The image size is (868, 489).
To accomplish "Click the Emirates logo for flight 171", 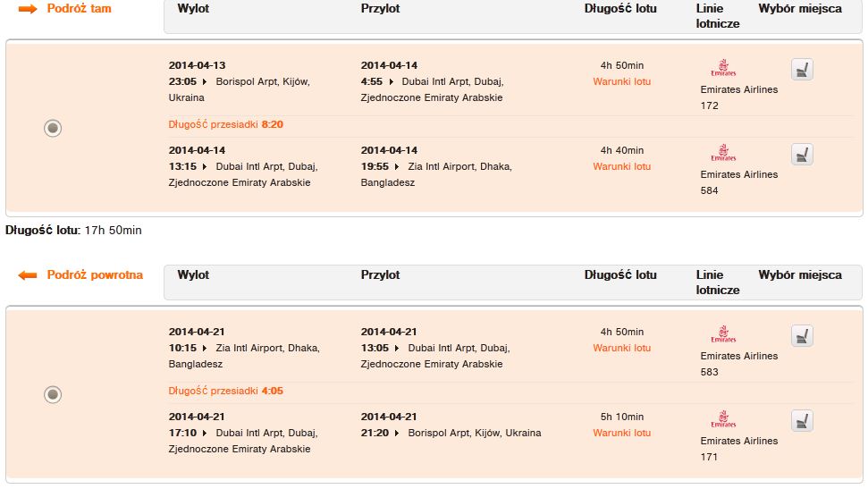I will 723,419.
